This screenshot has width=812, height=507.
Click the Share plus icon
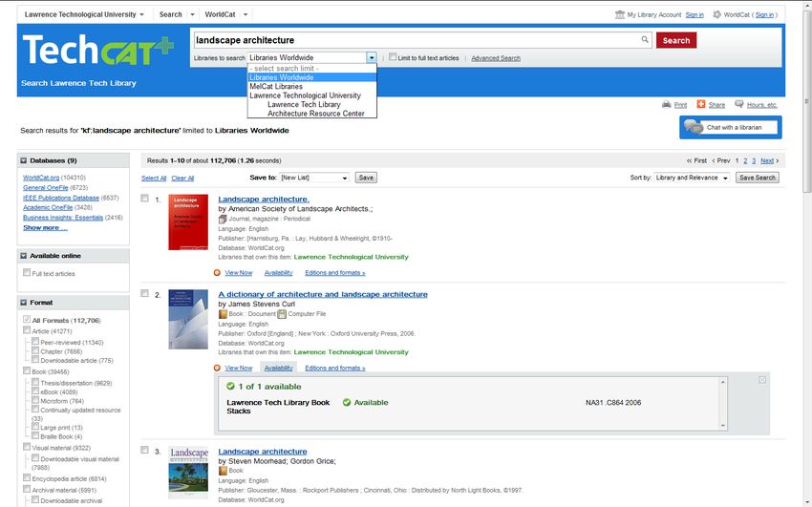coord(700,104)
